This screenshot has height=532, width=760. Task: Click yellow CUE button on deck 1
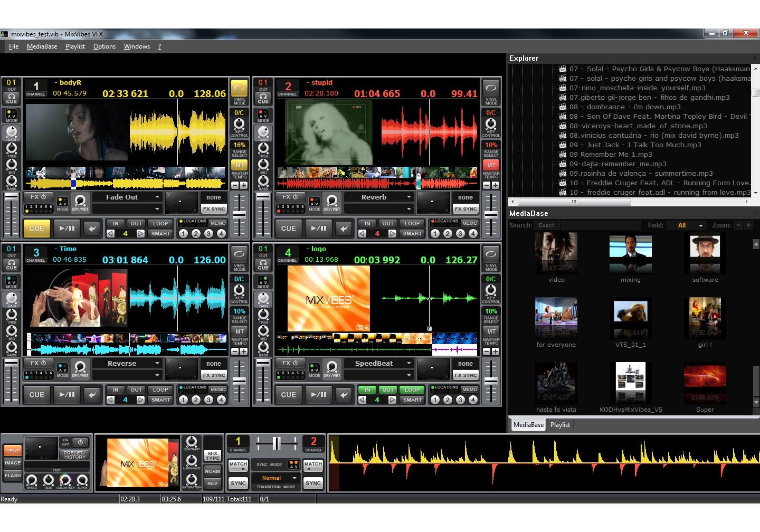37,229
